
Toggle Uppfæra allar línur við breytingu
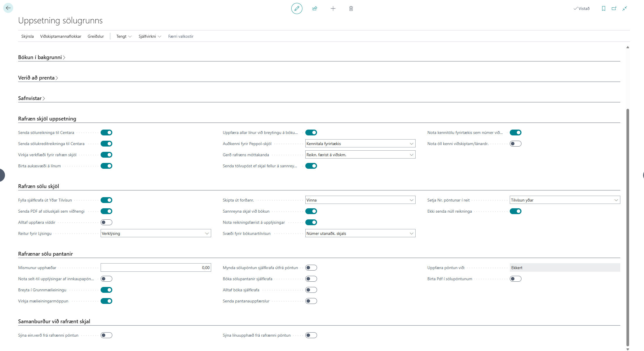coord(311,133)
